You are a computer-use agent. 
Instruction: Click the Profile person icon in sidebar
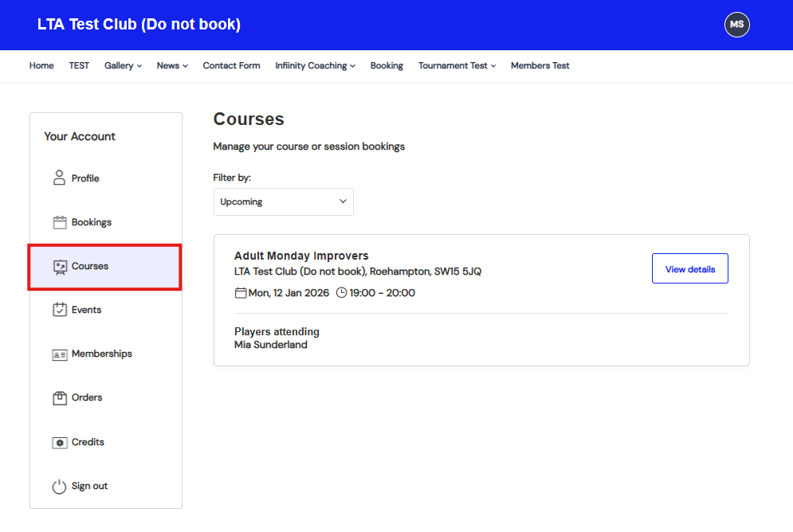59,178
